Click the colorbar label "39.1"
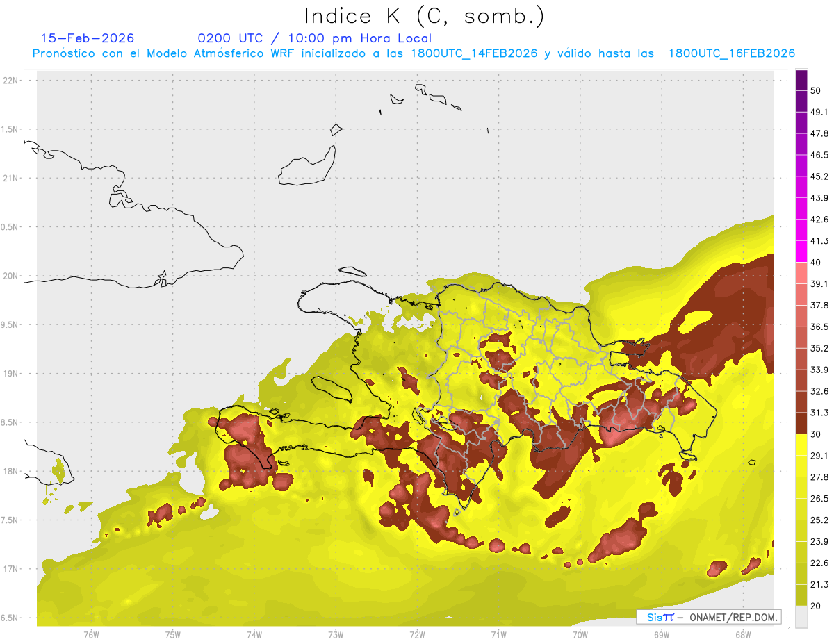Viewport: 834px width, 644px height. (x=819, y=284)
